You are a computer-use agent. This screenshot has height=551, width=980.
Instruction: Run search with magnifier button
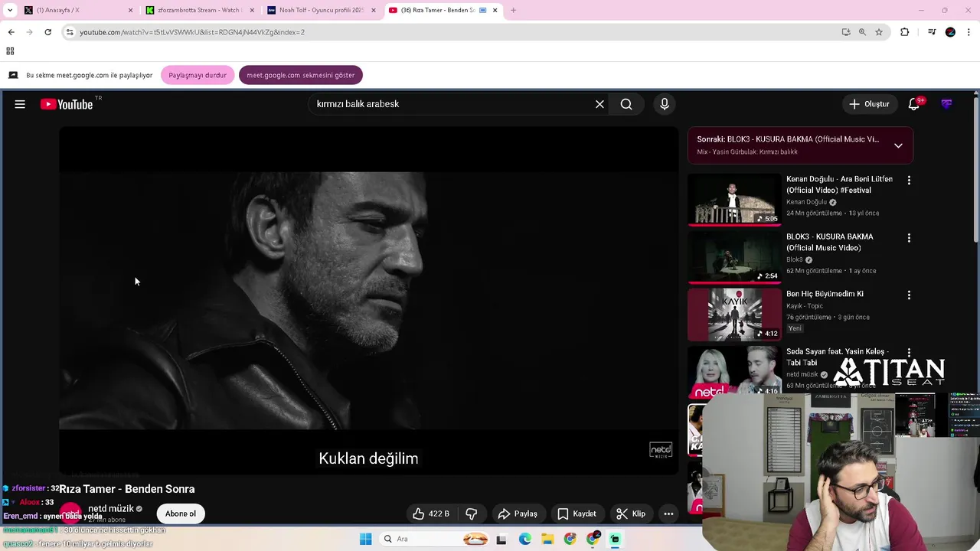(626, 104)
